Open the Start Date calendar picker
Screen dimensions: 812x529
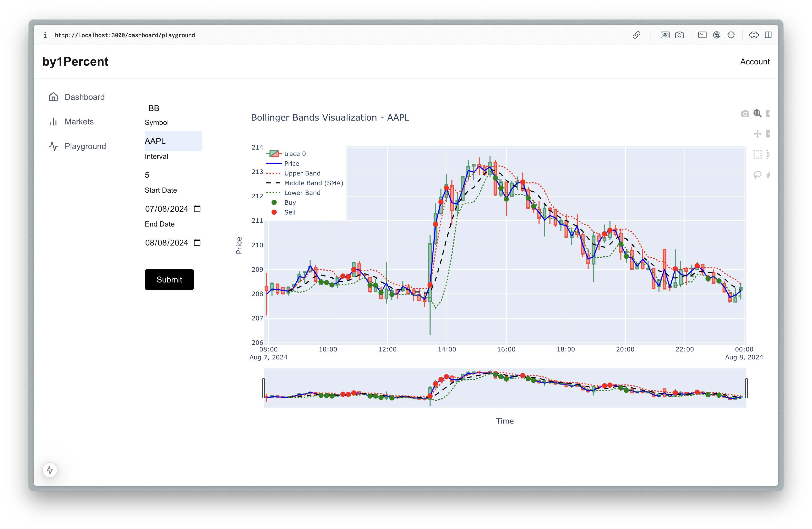(197, 209)
